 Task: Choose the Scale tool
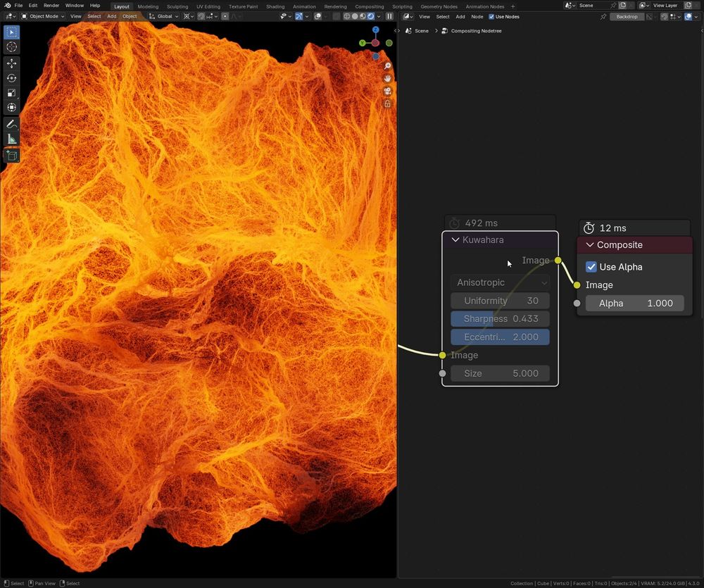click(x=11, y=93)
